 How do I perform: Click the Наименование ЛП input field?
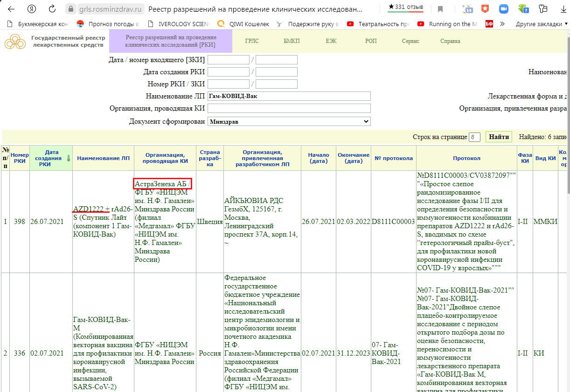coord(289,96)
